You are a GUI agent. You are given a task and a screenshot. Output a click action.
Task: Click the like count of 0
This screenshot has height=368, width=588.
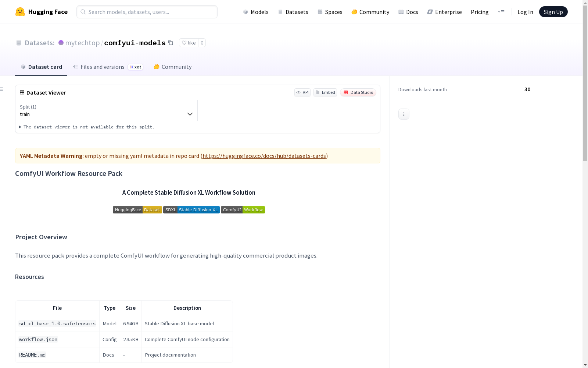[202, 43]
